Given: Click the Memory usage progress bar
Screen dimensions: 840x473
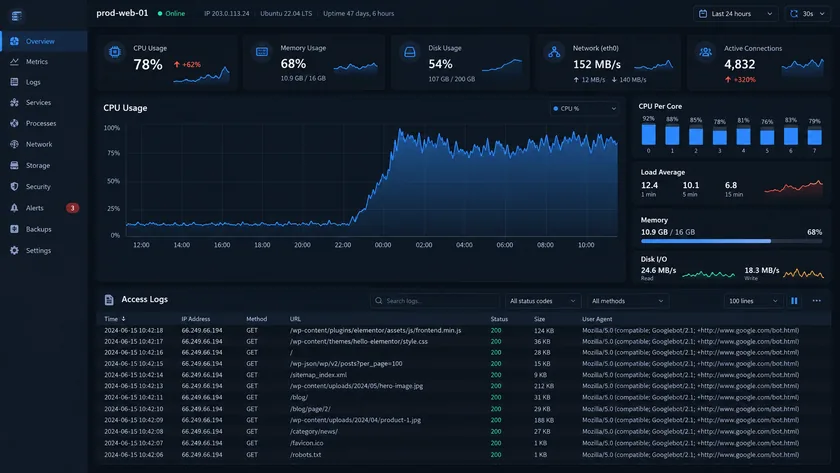Looking at the screenshot, I should coord(731,241).
